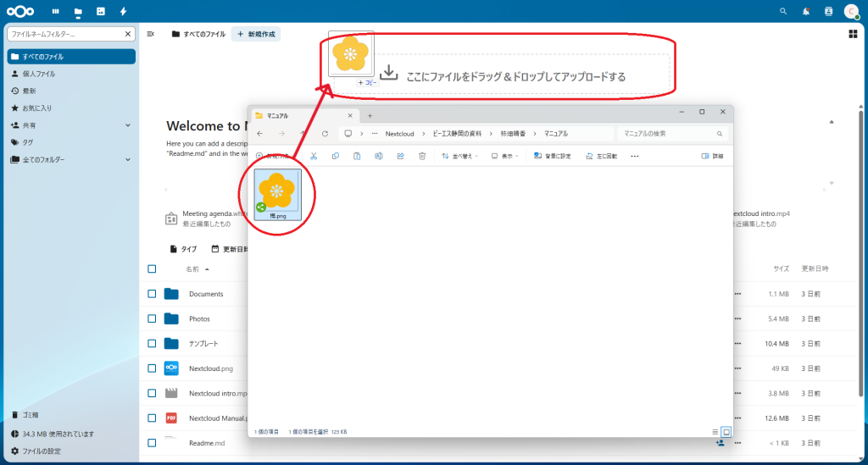Click the cut scissors icon in Explorer
Image resolution: width=868 pixels, height=465 pixels.
(x=314, y=156)
